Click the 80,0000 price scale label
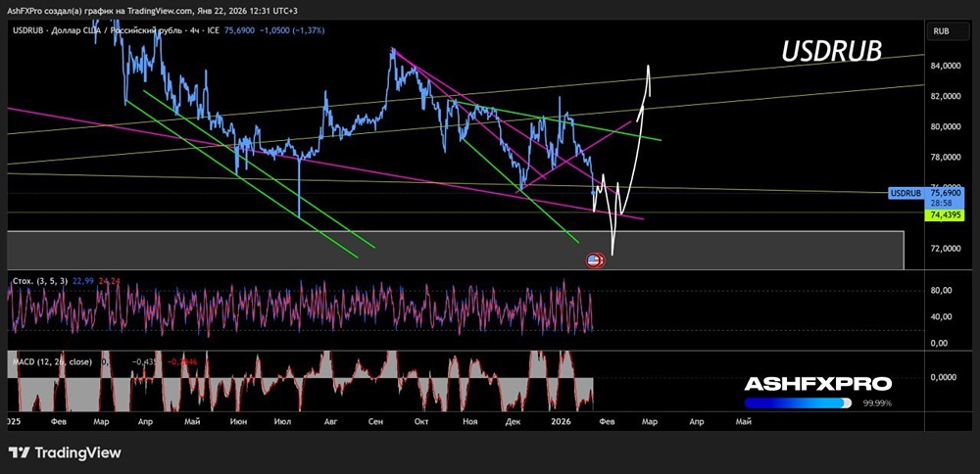 (x=945, y=126)
